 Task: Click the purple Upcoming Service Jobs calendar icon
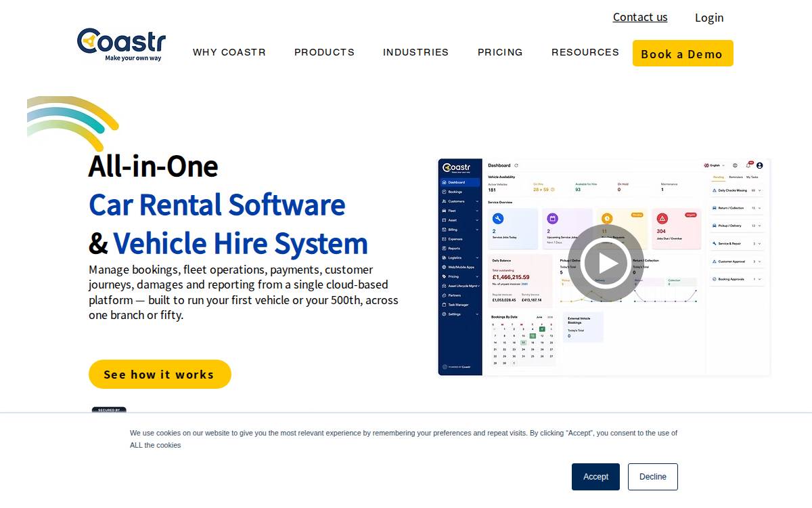[x=552, y=219]
